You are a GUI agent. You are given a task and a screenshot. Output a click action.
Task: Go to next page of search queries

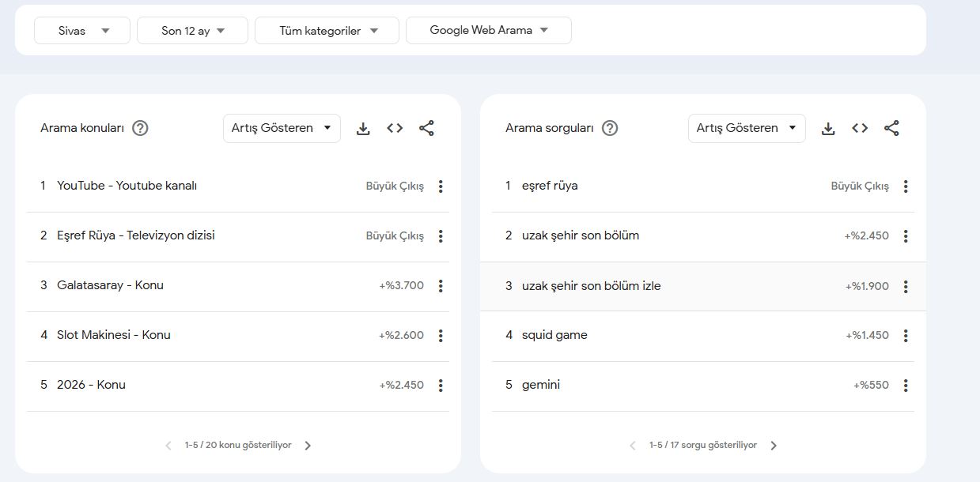tap(774, 446)
